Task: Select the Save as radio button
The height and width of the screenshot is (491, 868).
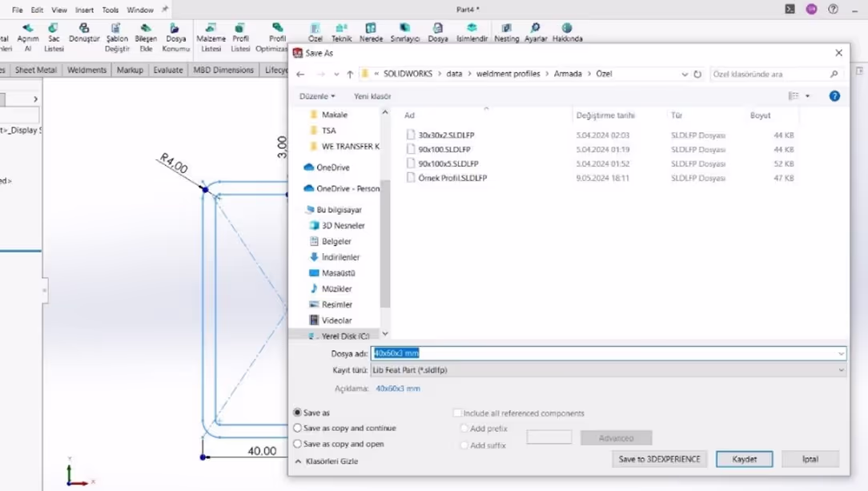Action: [x=298, y=413]
